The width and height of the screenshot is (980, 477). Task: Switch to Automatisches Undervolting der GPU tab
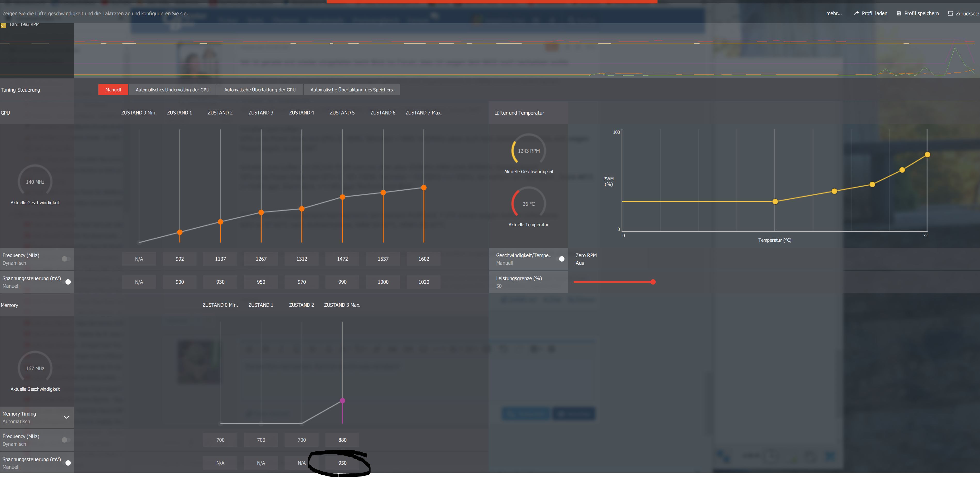[172, 90]
